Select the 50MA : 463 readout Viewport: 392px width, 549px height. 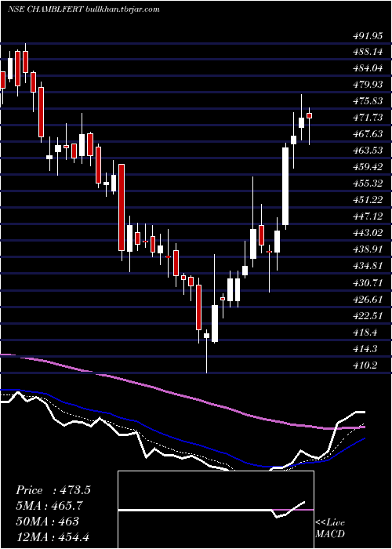47,521
